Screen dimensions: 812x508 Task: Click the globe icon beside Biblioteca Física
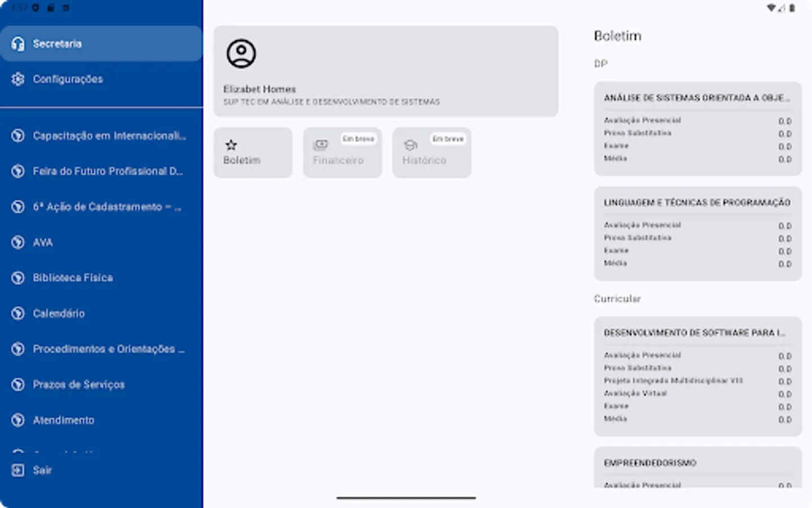click(17, 277)
